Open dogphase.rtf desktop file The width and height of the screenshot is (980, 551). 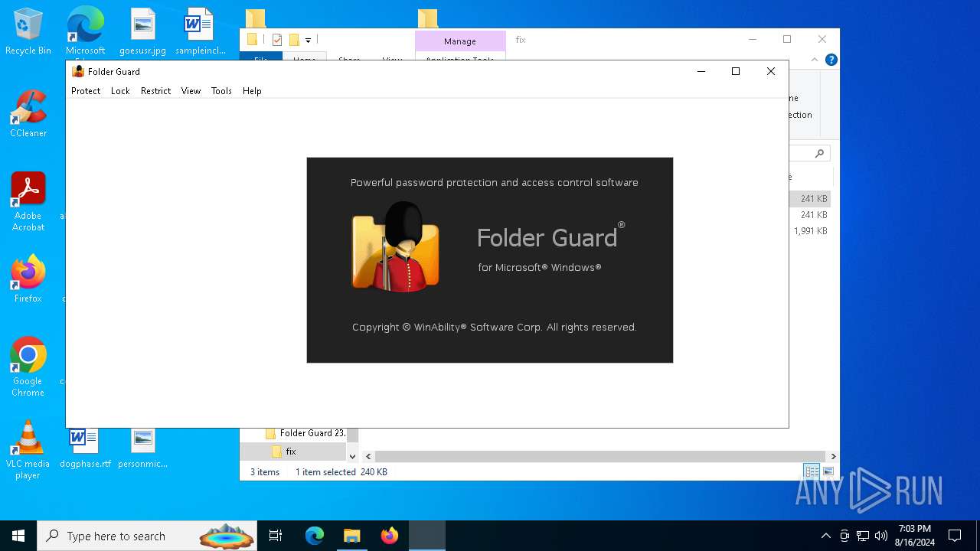pos(85,448)
